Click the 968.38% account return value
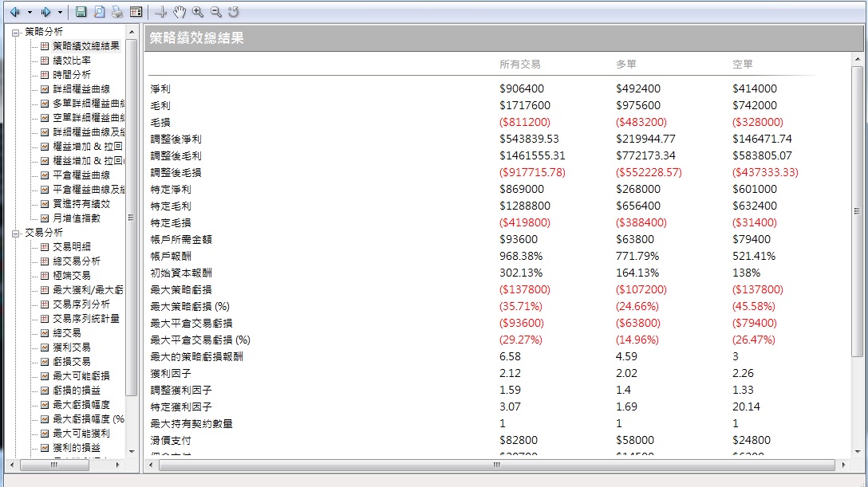868x487 pixels. coord(521,256)
